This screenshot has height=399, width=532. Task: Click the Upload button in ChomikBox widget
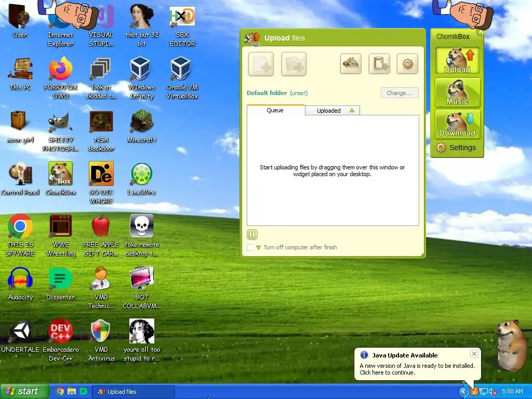pos(457,61)
